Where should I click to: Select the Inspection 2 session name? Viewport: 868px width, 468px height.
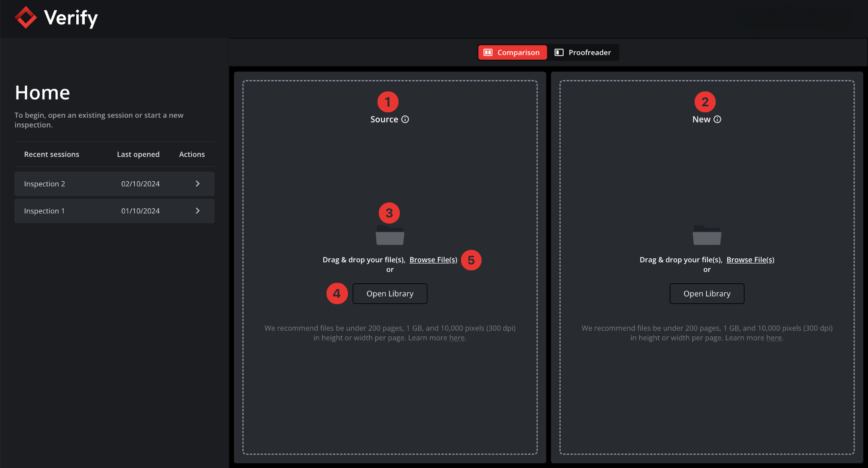click(45, 184)
